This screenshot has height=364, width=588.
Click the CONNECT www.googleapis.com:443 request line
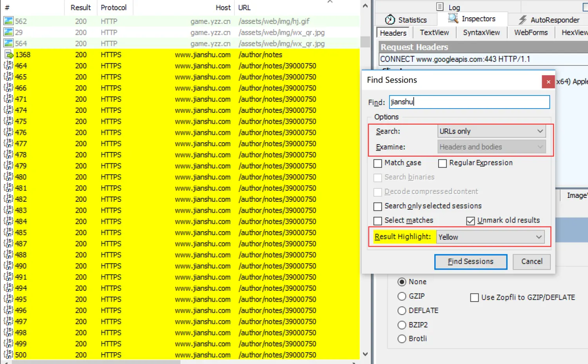pos(455,59)
